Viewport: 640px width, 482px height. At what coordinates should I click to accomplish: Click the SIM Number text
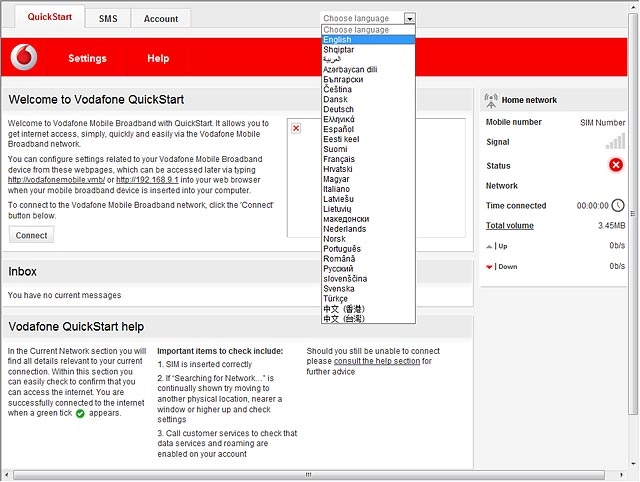(x=603, y=122)
